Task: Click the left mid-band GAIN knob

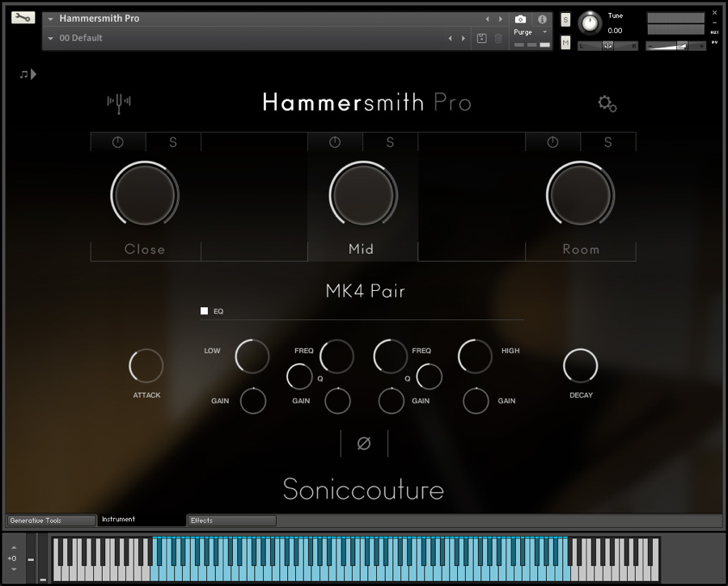Action: click(x=337, y=401)
